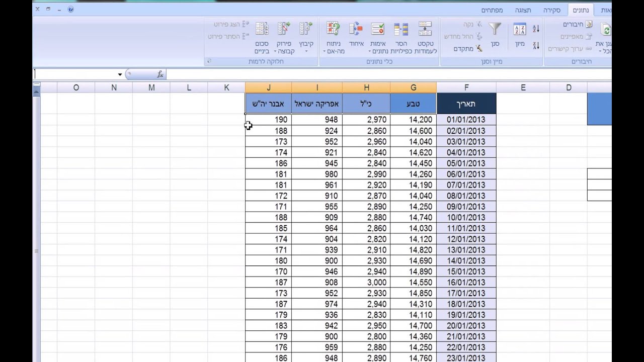Image resolution: width=644 pixels, height=362 pixels.
Task: Open the חלוקה לרמות outline dialog launcher
Action: pos(209,61)
